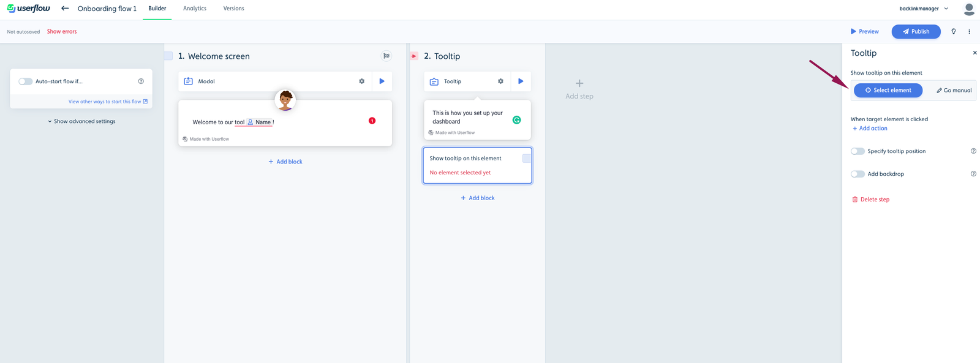Image resolution: width=980 pixels, height=363 pixels.
Task: Go back with the left arrow icon
Action: (65, 9)
